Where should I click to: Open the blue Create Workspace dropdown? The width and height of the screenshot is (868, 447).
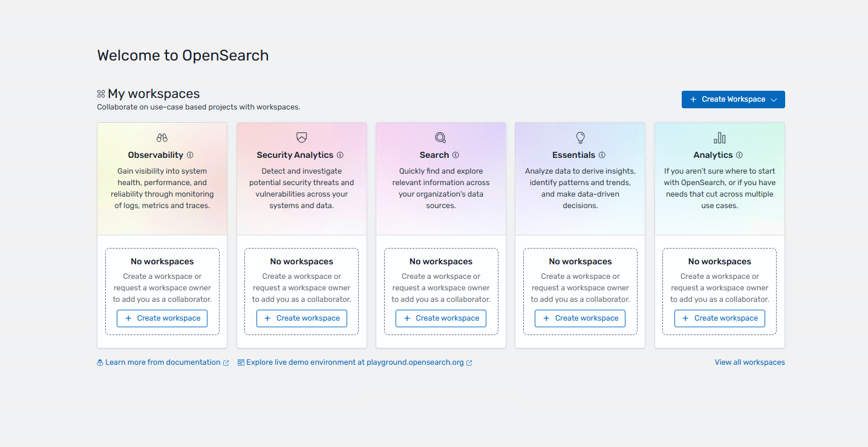[733, 99]
